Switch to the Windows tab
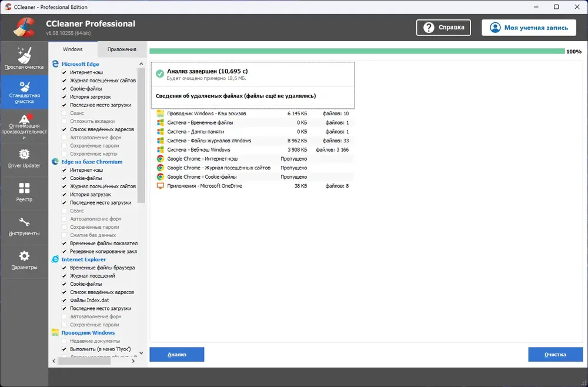 click(x=73, y=49)
